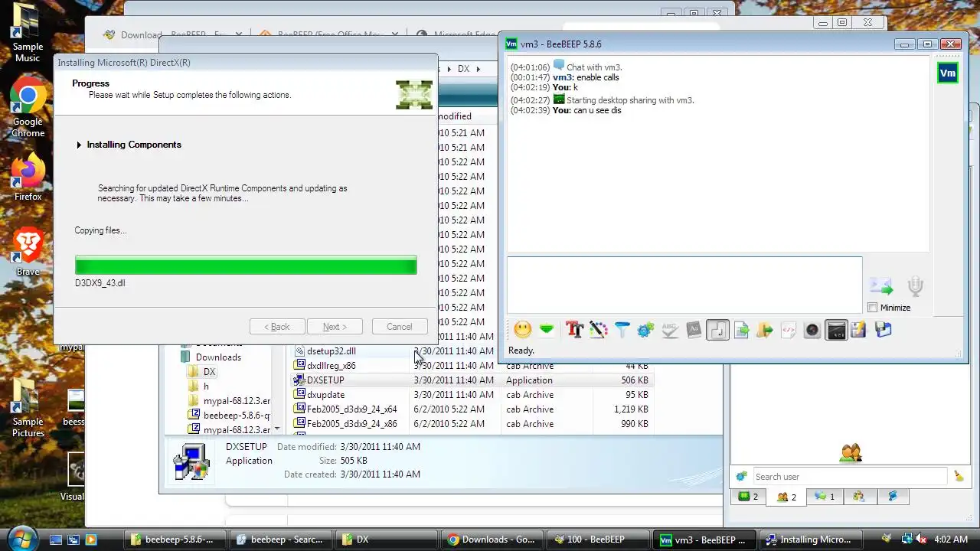Open chat settings gear in the toolbar
Viewport: 980px width, 551px height.
645,330
